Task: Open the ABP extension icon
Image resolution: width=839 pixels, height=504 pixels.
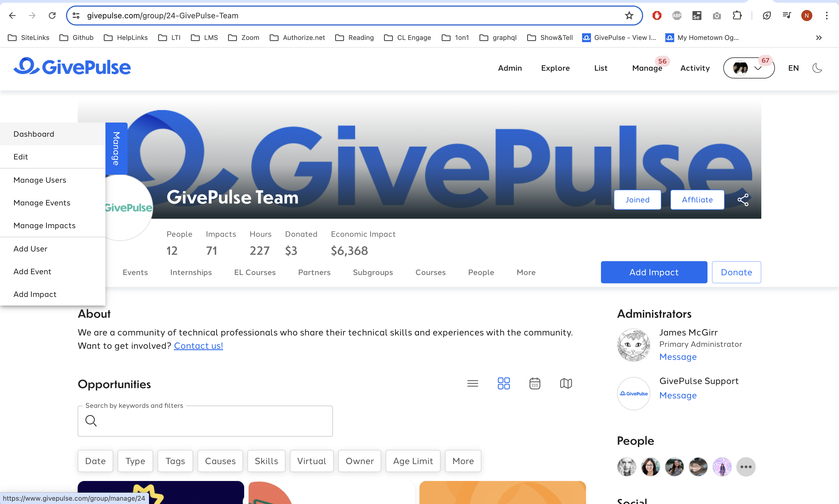Action: [x=677, y=16]
